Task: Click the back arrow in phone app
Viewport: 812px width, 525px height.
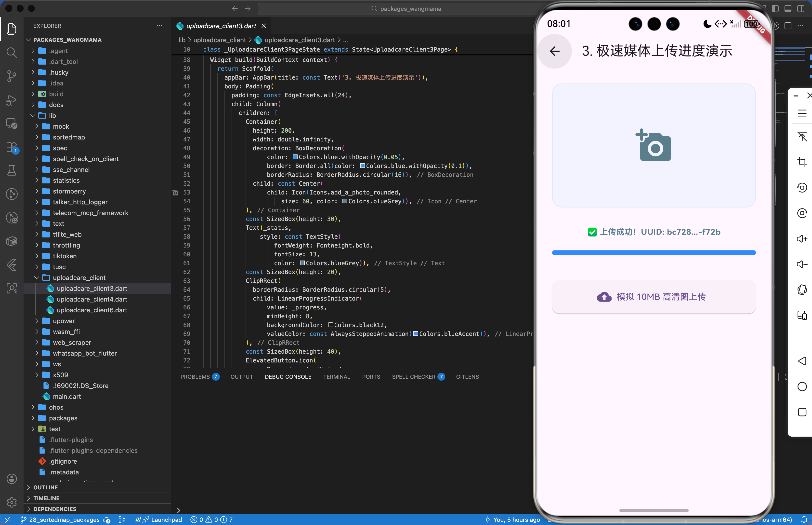Action: (x=554, y=52)
